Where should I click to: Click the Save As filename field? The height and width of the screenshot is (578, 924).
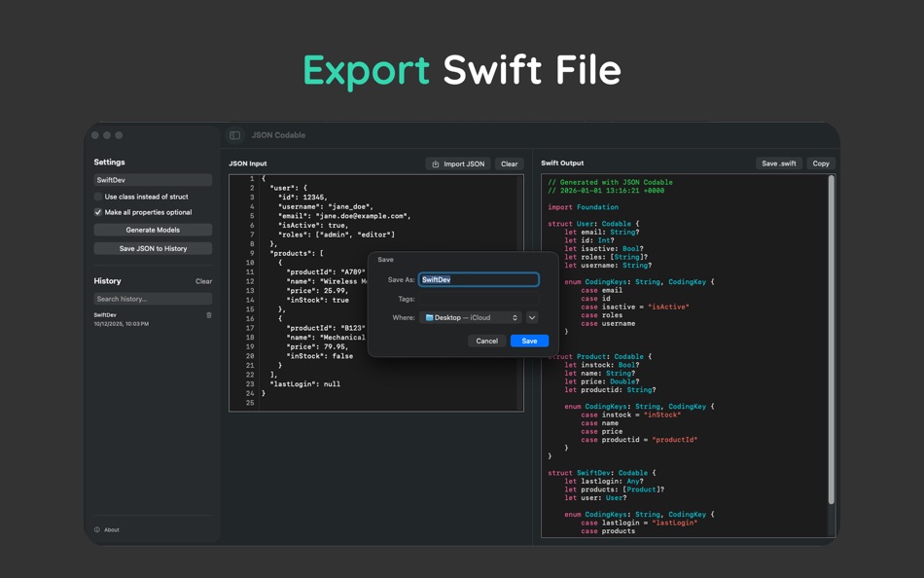[479, 279]
